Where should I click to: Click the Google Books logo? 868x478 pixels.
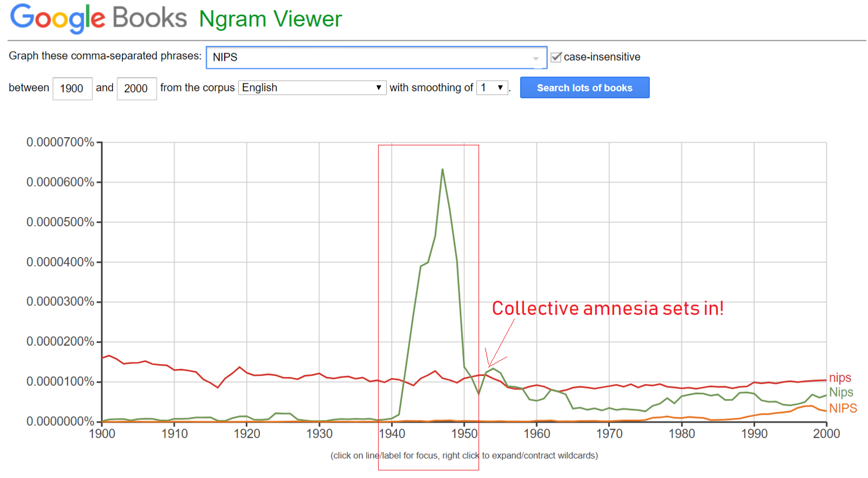pyautogui.click(x=98, y=18)
